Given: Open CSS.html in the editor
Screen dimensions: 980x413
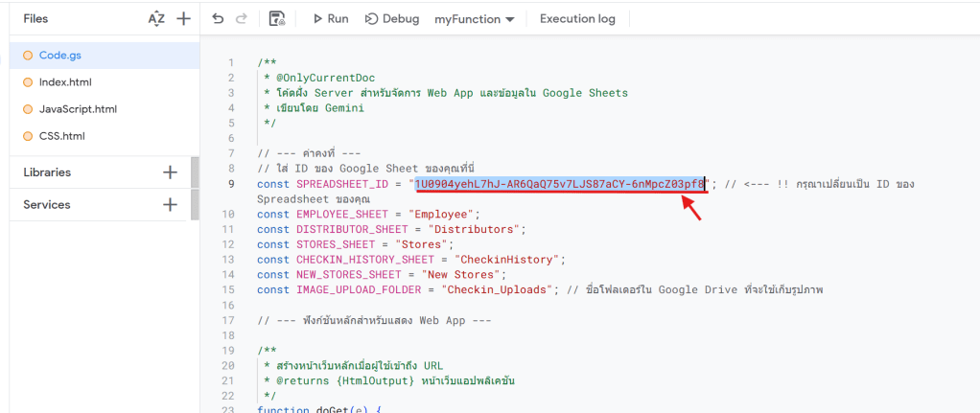Looking at the screenshot, I should [x=61, y=136].
